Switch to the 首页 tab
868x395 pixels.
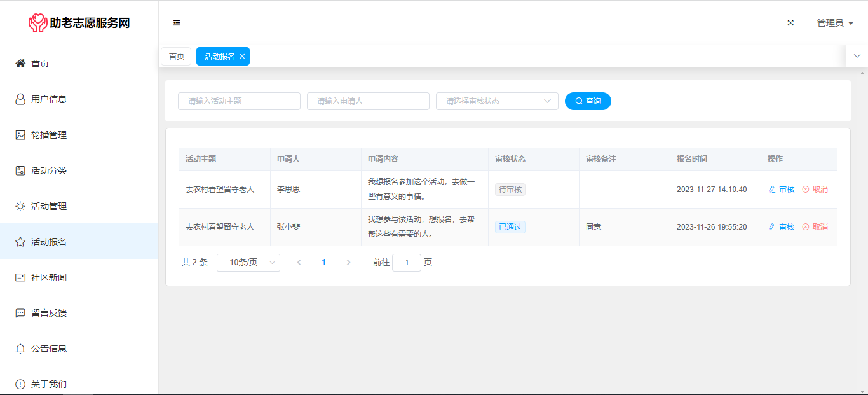pyautogui.click(x=176, y=57)
